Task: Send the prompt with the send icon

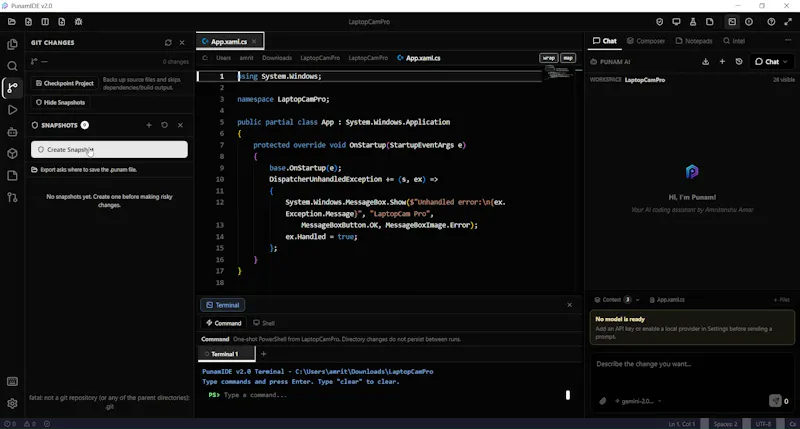Action: coord(775,401)
